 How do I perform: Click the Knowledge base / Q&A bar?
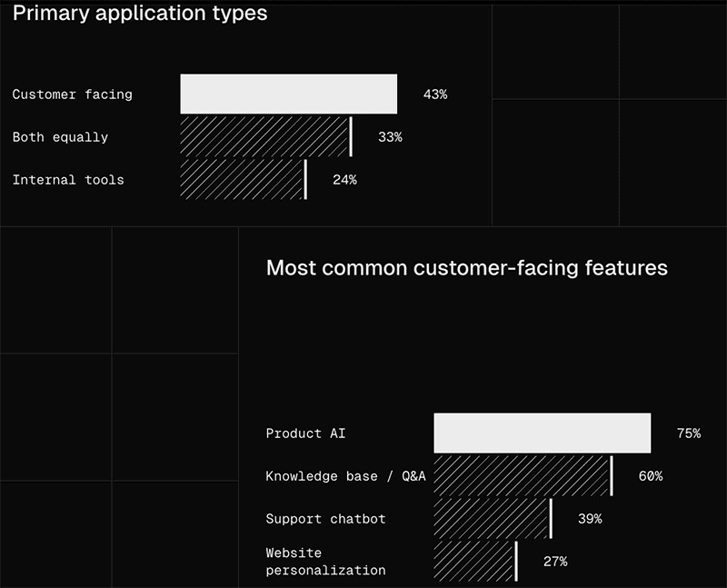tap(523, 476)
